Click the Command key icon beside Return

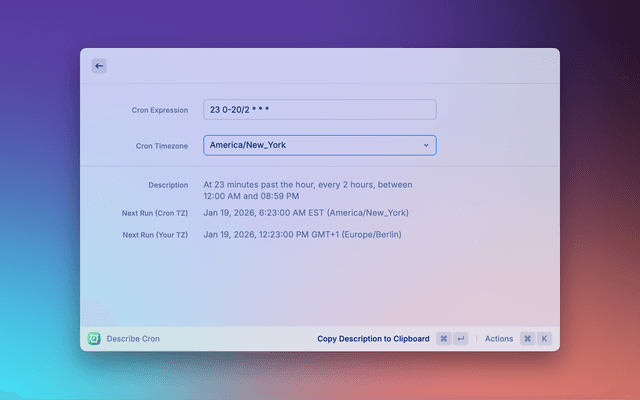click(443, 339)
